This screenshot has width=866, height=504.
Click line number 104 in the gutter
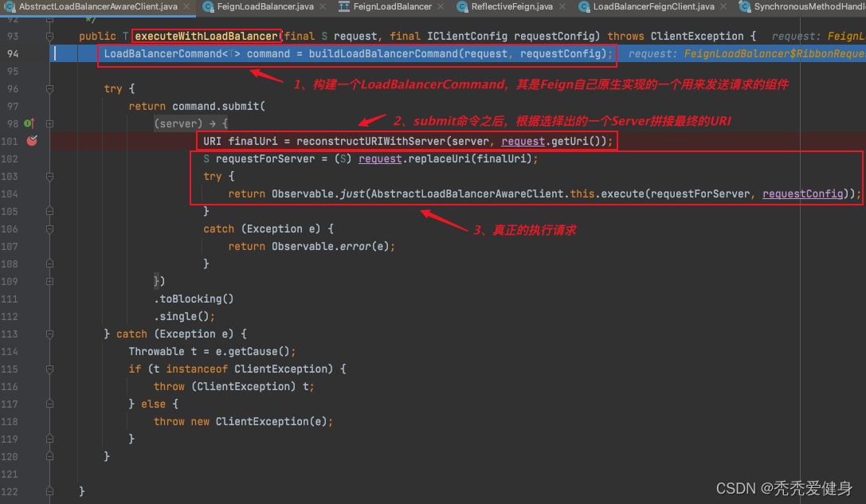click(10, 193)
